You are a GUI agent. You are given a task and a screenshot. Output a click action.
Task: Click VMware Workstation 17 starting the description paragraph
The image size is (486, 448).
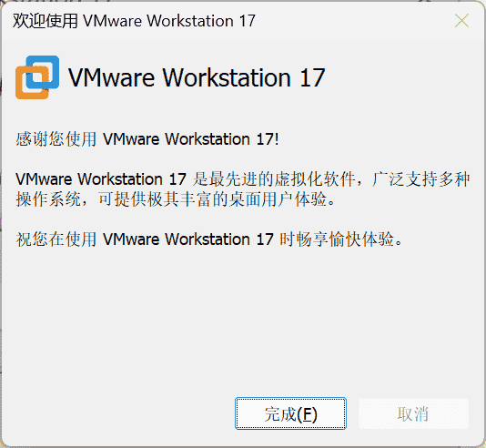(x=101, y=179)
